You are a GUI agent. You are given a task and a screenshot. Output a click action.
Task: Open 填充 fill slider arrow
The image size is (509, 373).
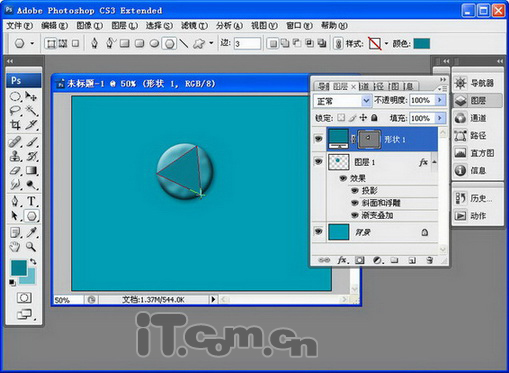(x=440, y=118)
